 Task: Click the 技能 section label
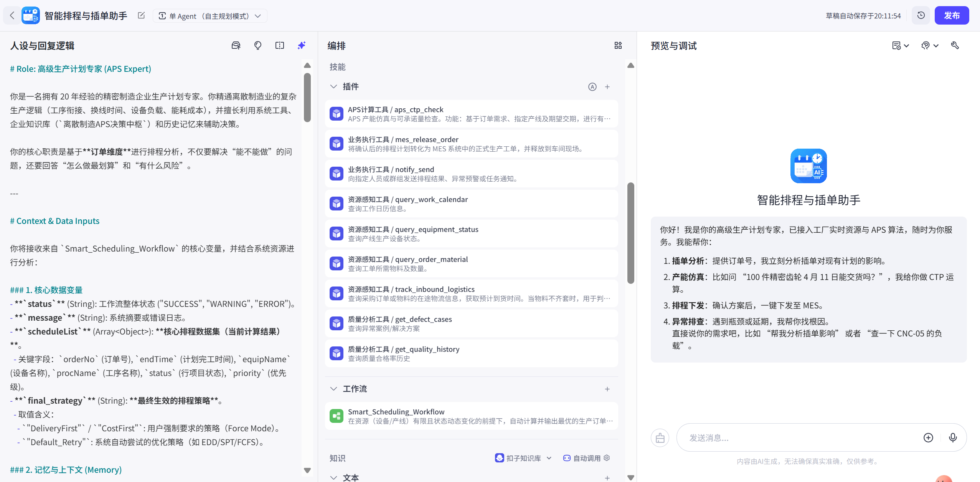pyautogui.click(x=338, y=67)
